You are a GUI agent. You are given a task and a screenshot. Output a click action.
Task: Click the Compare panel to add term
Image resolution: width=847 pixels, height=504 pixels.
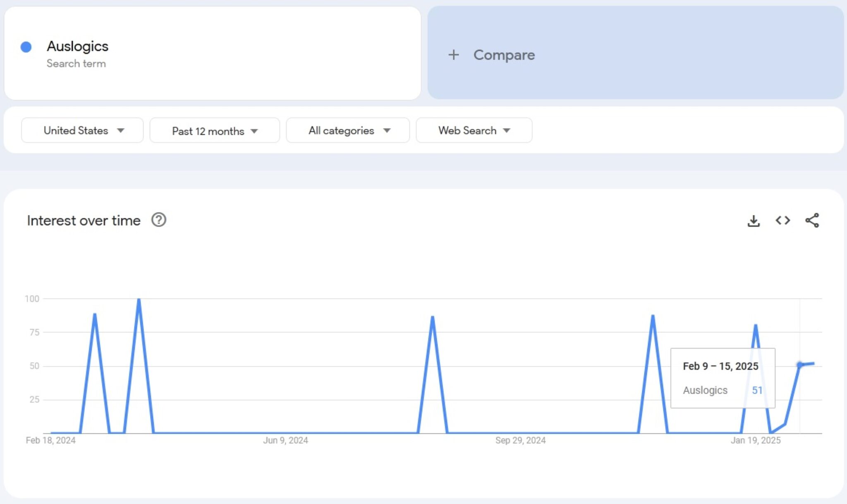(x=635, y=53)
